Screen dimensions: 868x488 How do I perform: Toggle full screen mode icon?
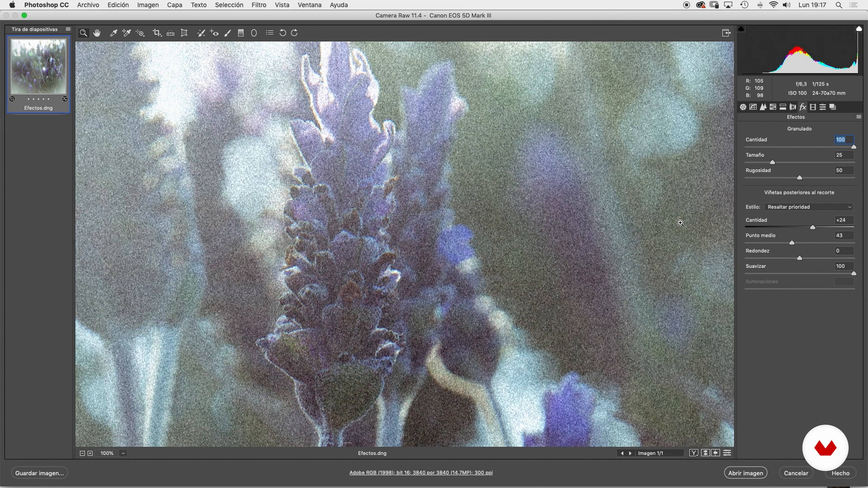click(726, 33)
